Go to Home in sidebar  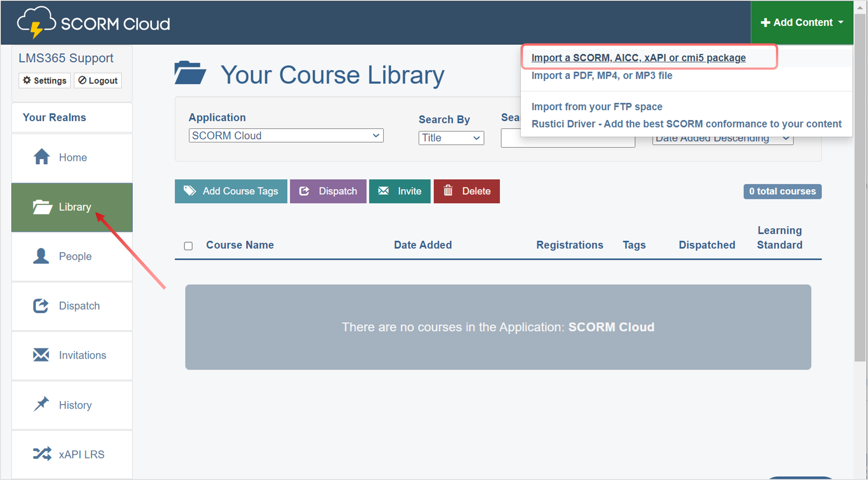(72, 158)
